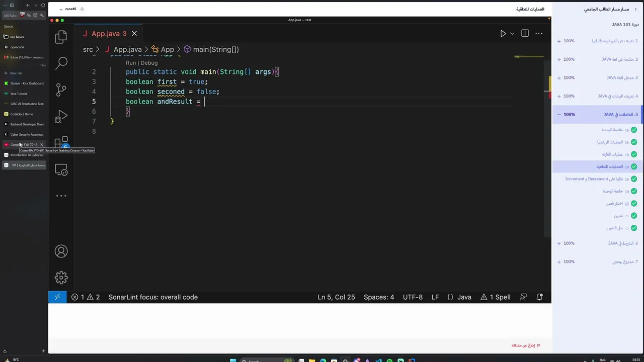Toggle completion check for عمليات المقارنة
The height and width of the screenshot is (362, 644).
coord(634,154)
